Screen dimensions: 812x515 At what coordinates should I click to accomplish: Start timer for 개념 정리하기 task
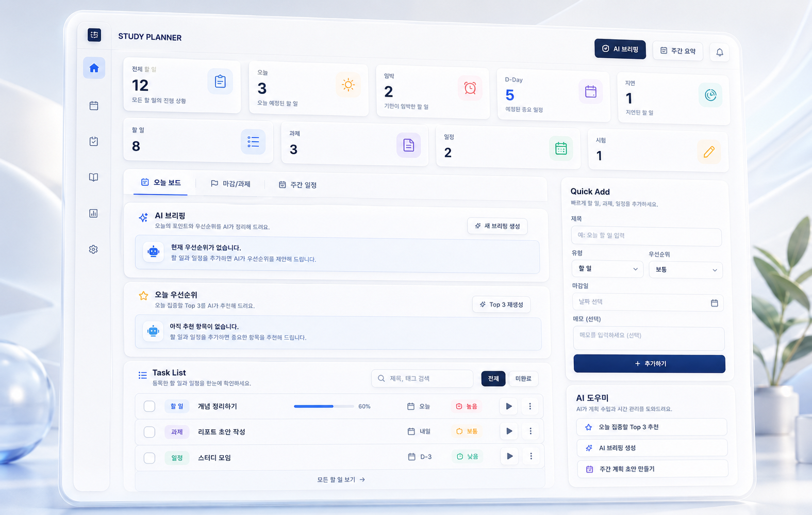(x=509, y=406)
